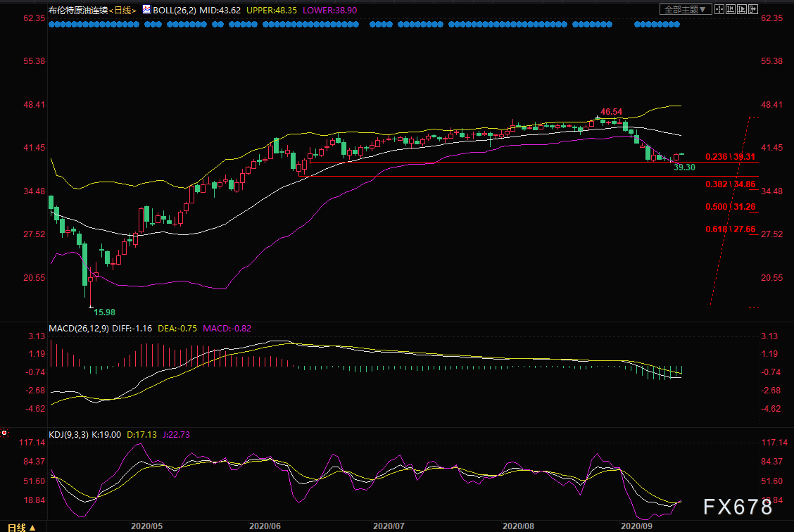794x532 pixels.
Task: Click the 46.54 high price marker
Action: tap(611, 112)
